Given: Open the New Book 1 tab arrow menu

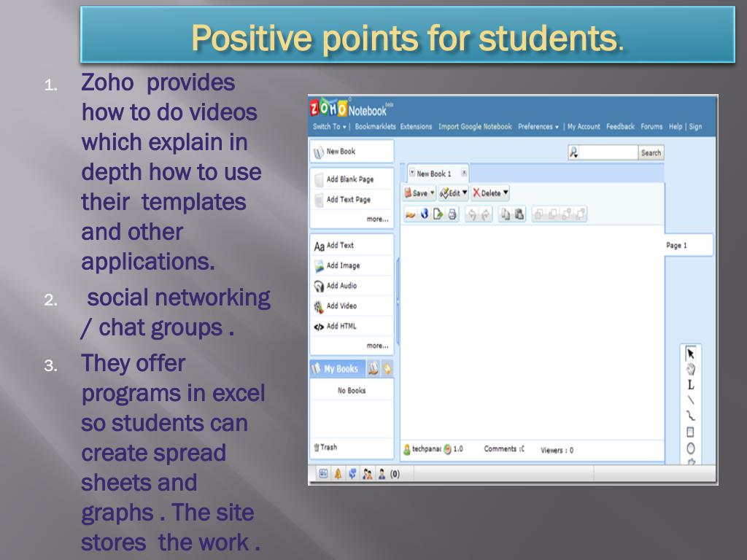Looking at the screenshot, I should coord(412,173).
